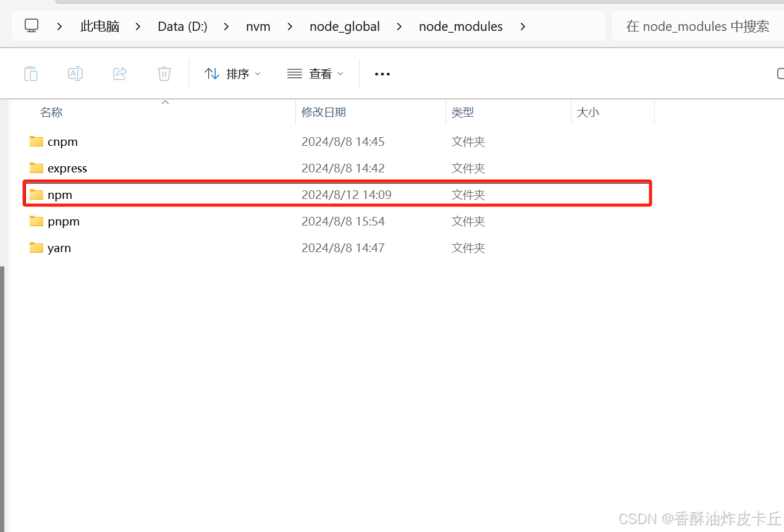The image size is (784, 532).
Task: Click node_modules in the breadcrumb path
Action: [461, 27]
